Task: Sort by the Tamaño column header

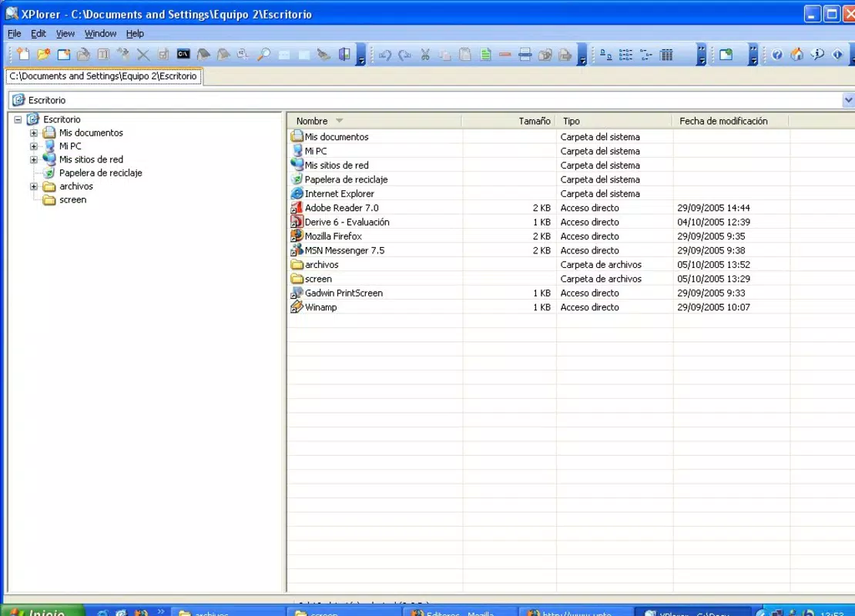Action: [x=508, y=121]
